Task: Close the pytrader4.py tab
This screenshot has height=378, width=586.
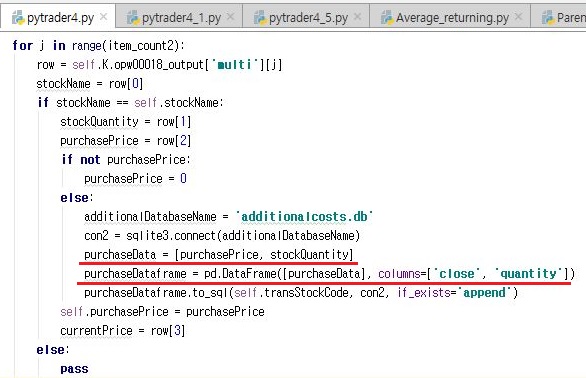Action: [104, 17]
